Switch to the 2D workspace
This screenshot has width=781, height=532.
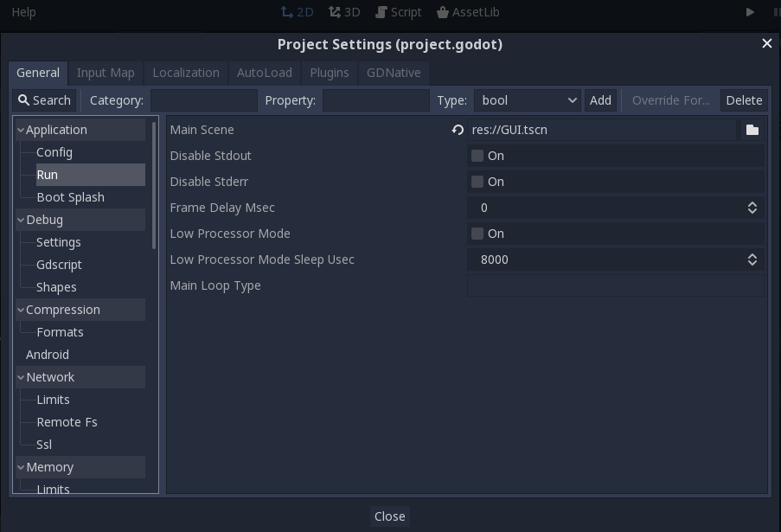(x=298, y=12)
